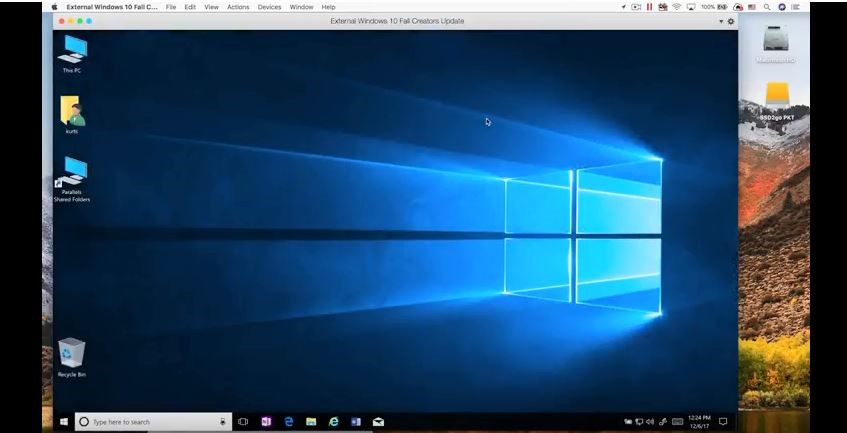Click the 100% battery status
Screen dimensions: 847x433
(x=714, y=7)
